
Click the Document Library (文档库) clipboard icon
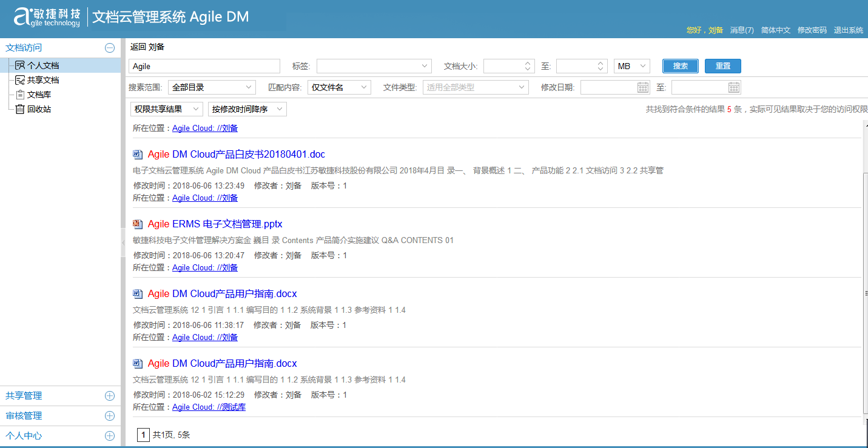20,95
